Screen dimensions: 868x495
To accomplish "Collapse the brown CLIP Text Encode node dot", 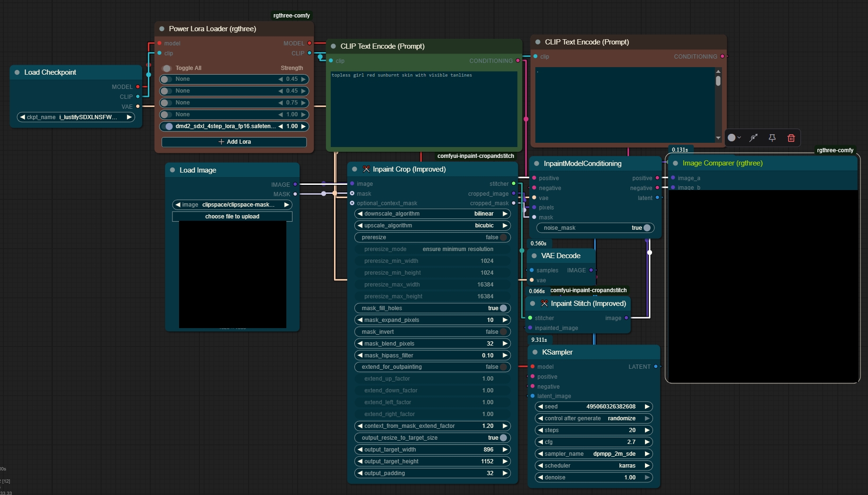I will pyautogui.click(x=538, y=42).
